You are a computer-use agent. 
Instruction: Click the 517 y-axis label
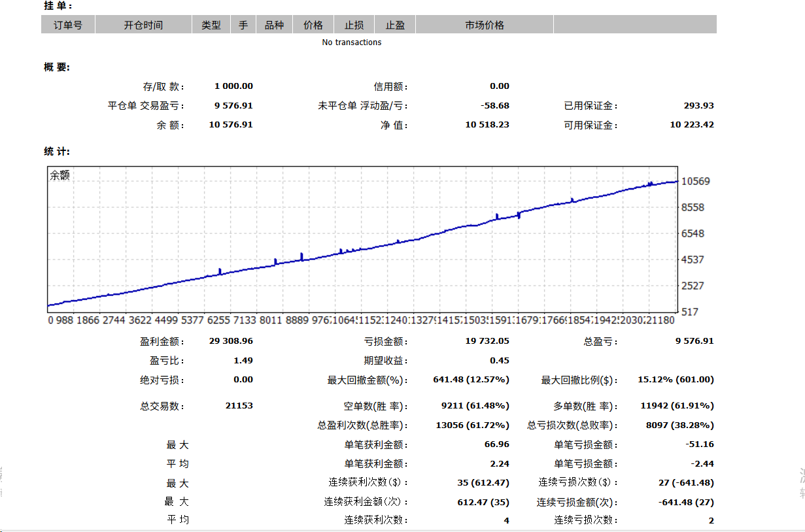pyautogui.click(x=690, y=312)
